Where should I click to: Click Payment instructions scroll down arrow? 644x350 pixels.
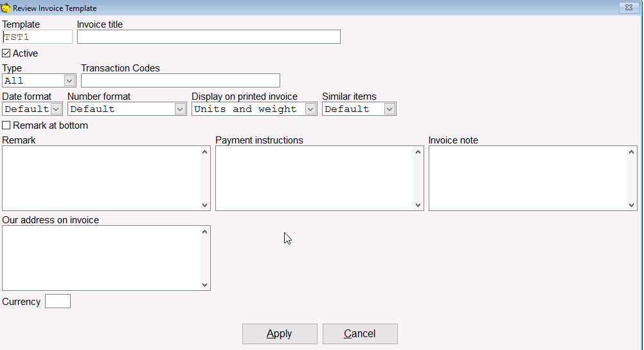click(418, 205)
